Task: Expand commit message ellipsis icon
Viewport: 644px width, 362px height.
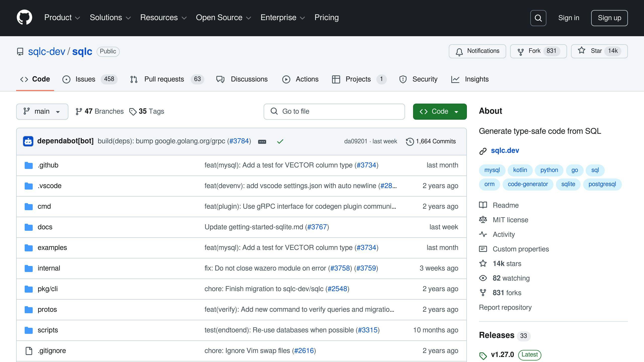Action: click(x=262, y=142)
